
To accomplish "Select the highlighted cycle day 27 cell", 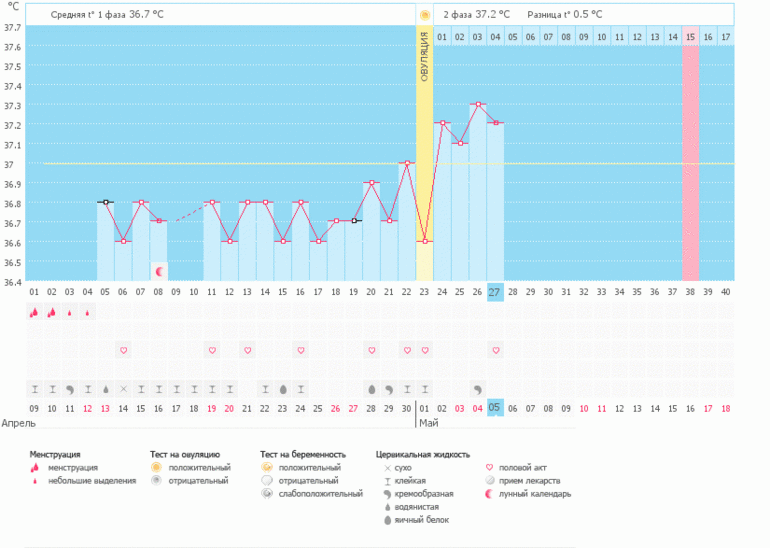I will point(495,292).
